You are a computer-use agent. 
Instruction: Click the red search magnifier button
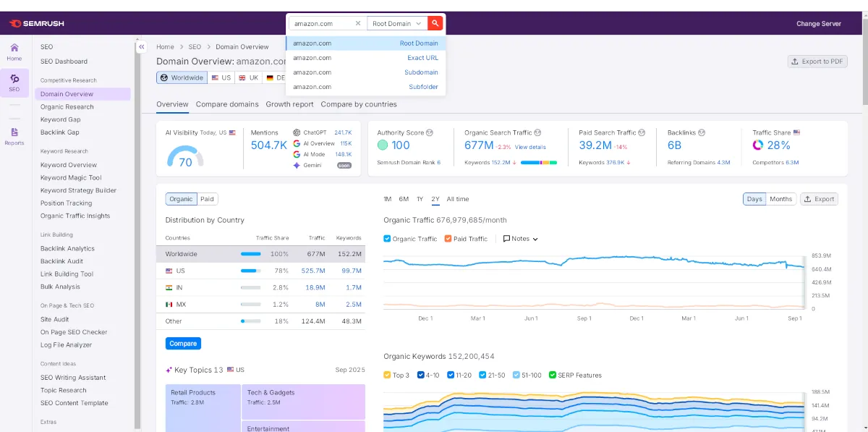[435, 23]
